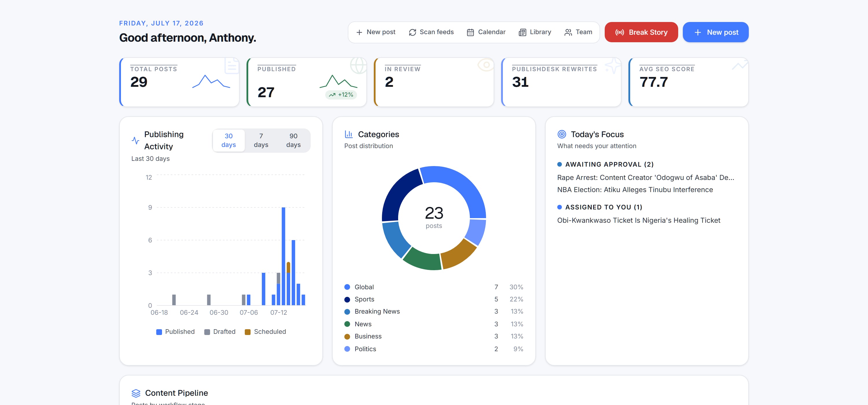Click the Team people icon
Image resolution: width=868 pixels, height=405 pixels.
(x=568, y=32)
